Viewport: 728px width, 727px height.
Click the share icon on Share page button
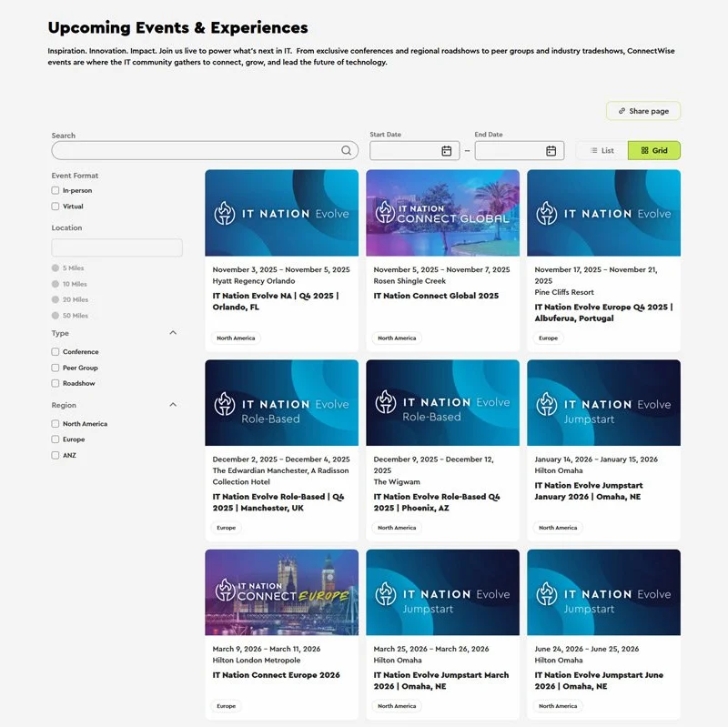point(623,110)
